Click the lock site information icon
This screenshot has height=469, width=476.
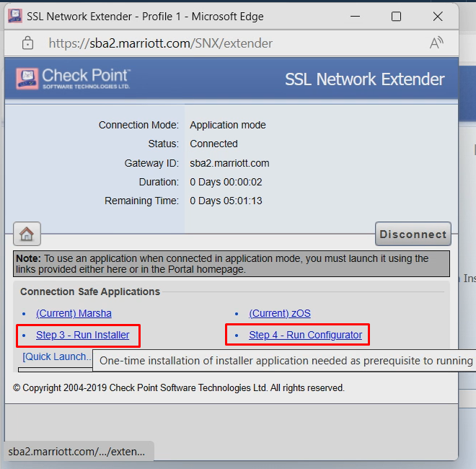pyautogui.click(x=27, y=43)
